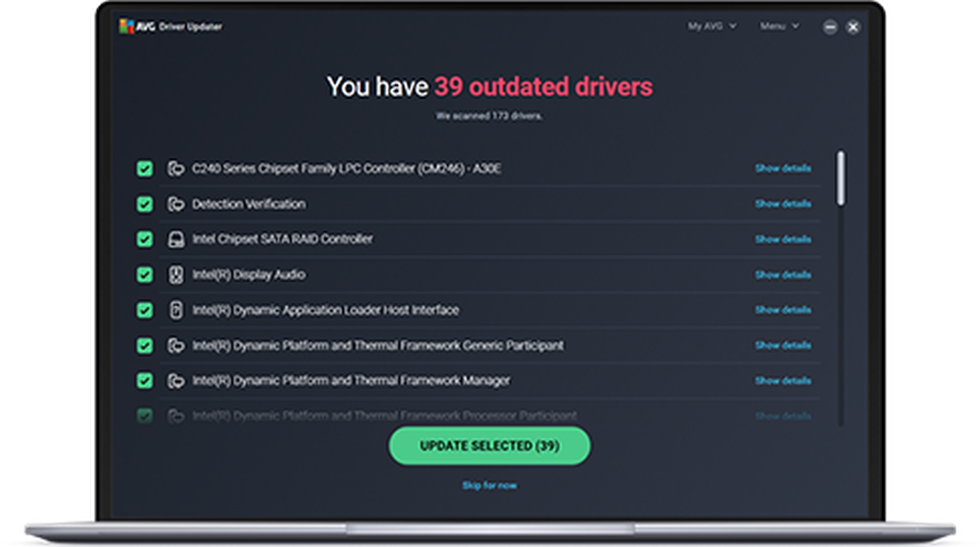Click Update Selected (39) button
The image size is (980, 547).
click(489, 446)
